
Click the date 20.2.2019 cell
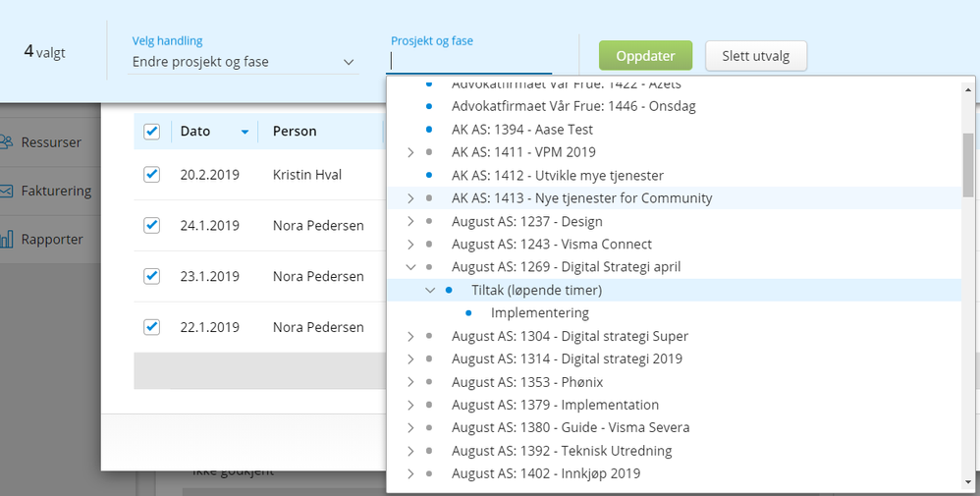[x=209, y=175]
